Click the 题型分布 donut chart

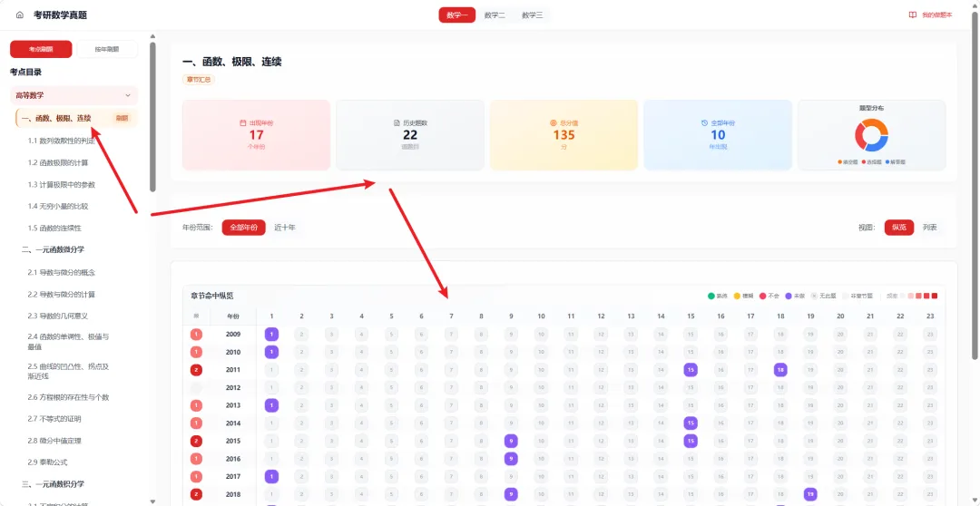pyautogui.click(x=871, y=135)
